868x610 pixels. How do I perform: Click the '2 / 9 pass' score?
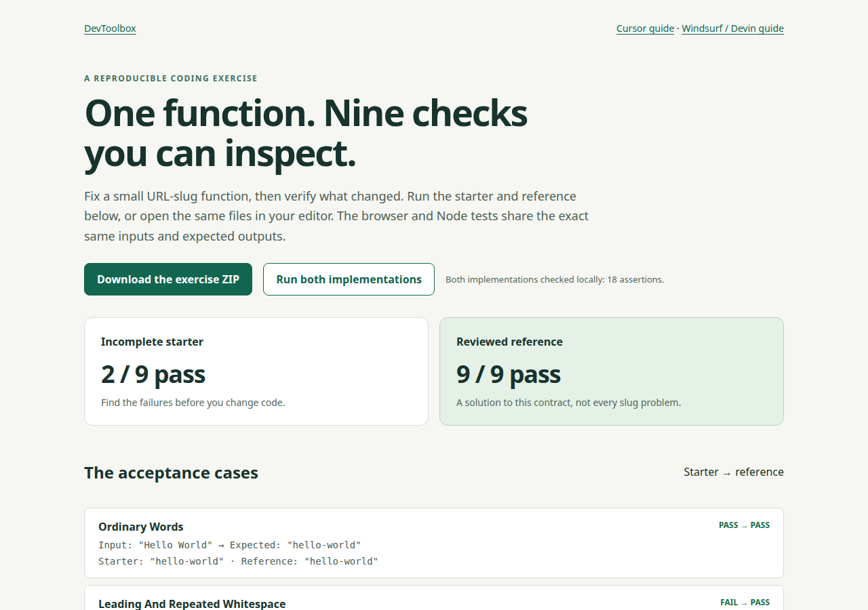(x=153, y=374)
